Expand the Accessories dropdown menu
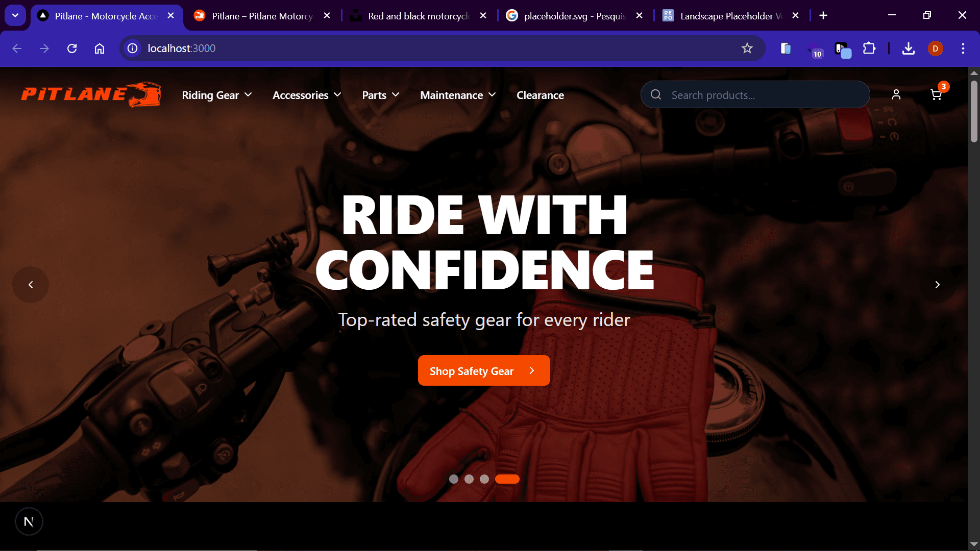 306,95
